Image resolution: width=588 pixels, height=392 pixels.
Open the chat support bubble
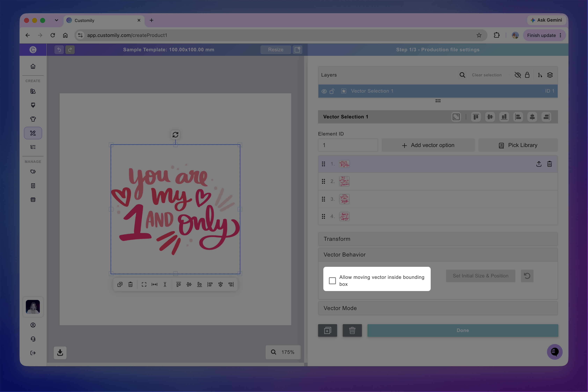coord(555,352)
